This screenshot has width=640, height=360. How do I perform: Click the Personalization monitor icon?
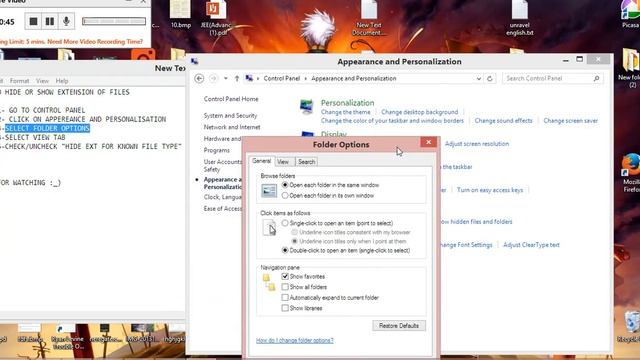pyautogui.click(x=307, y=107)
